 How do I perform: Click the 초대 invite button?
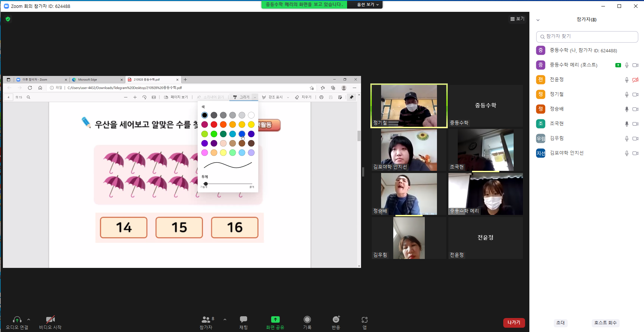(x=561, y=323)
